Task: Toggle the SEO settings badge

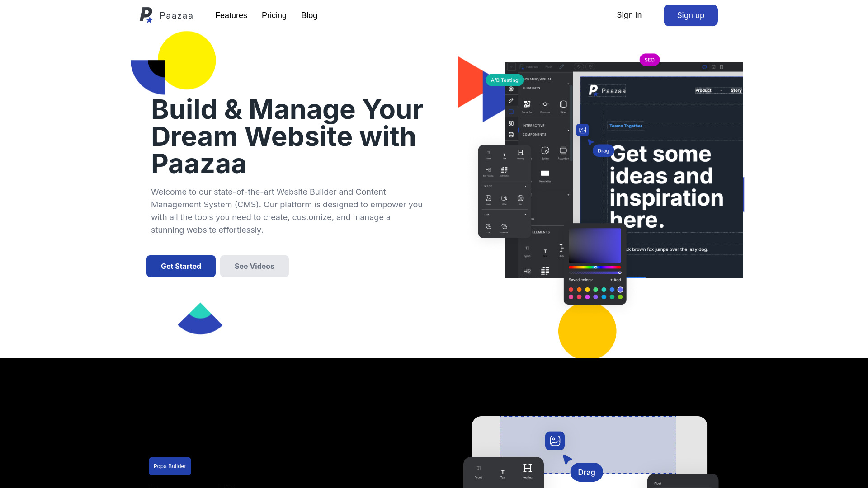Action: coord(650,60)
